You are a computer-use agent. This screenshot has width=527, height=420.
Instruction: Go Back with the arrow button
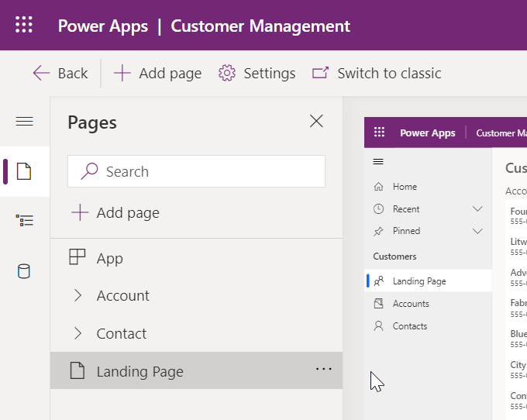point(60,74)
